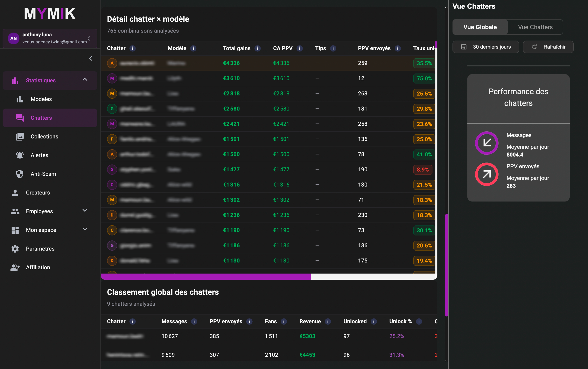Show info for the Revenue column
The image size is (588, 369).
328,321
